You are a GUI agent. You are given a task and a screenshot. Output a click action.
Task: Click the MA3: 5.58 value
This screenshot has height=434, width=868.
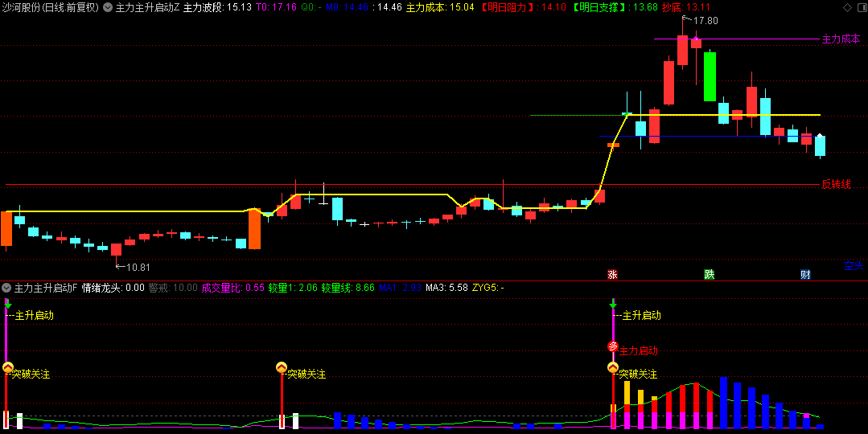446,288
